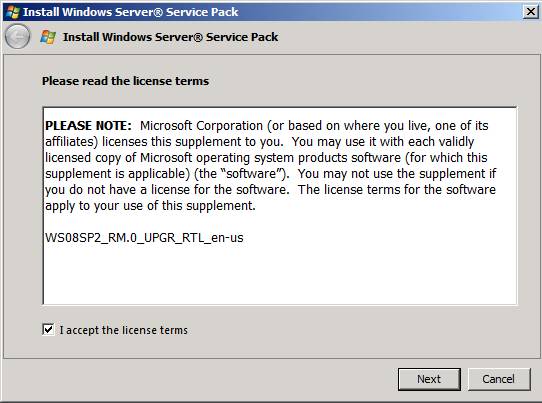Click the header title next to back arrow

[x=170, y=37]
